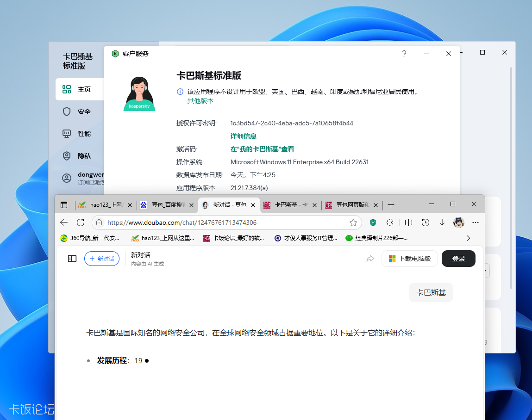Click the Kaspersky support agent avatar
The image size is (532, 420).
[139, 94]
